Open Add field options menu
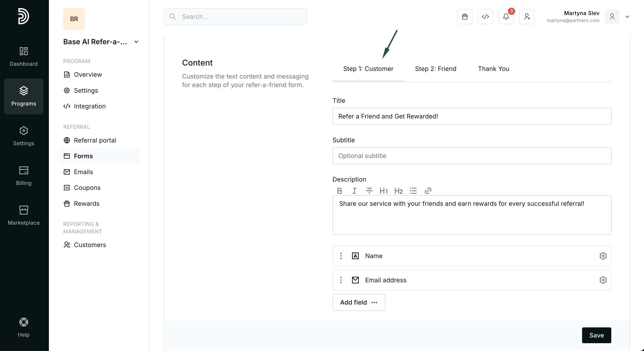This screenshot has height=351, width=644. click(x=359, y=302)
